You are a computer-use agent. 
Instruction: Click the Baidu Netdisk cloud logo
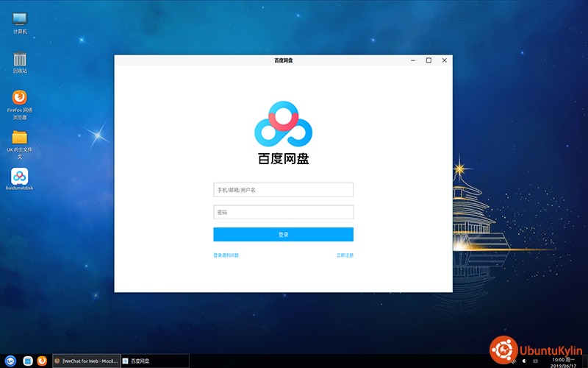coord(284,125)
